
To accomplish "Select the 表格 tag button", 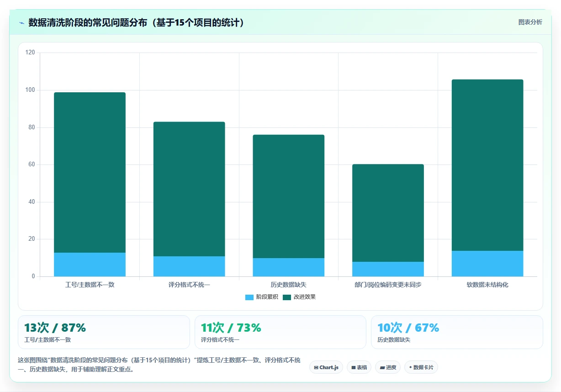I will (x=359, y=367).
